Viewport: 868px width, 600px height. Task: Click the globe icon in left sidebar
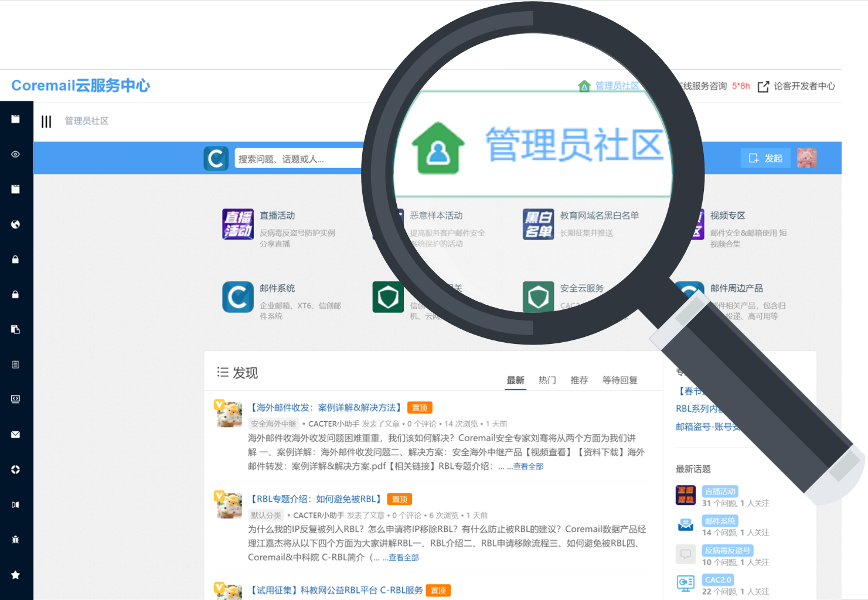[x=16, y=224]
